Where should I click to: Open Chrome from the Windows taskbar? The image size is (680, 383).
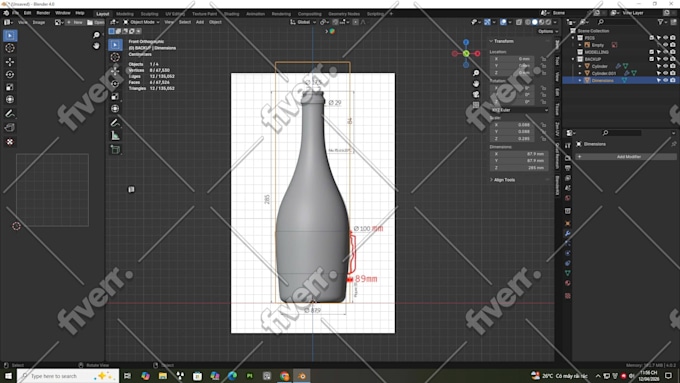284,376
